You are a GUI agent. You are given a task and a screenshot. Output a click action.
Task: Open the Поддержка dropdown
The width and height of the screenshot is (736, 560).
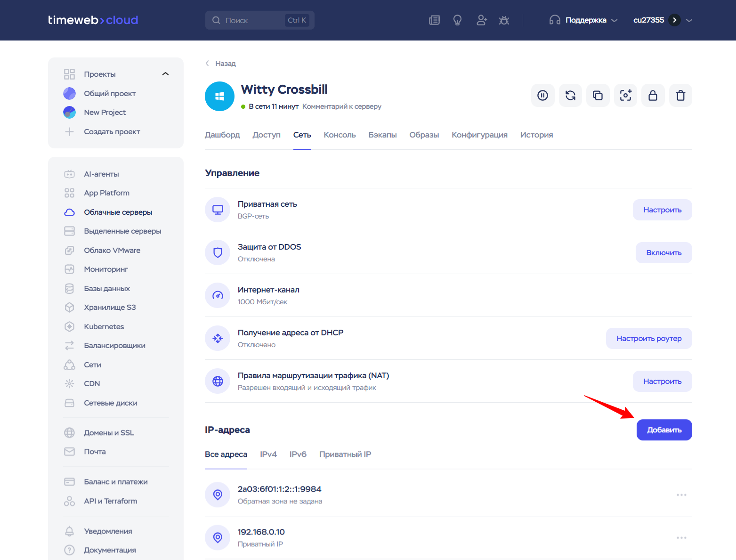[x=583, y=20]
